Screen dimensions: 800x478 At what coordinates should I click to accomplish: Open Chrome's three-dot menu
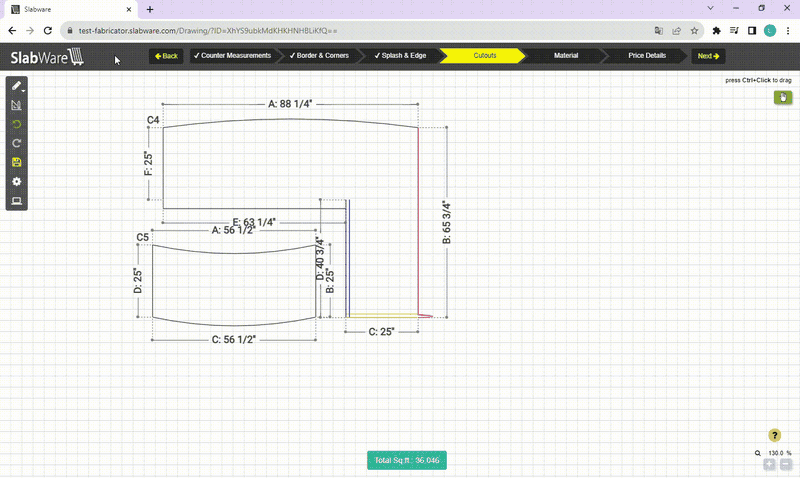(788, 31)
